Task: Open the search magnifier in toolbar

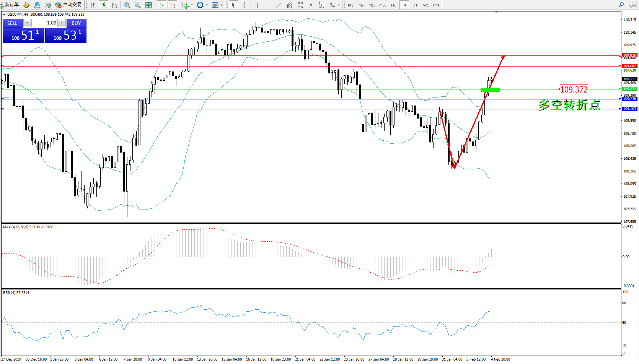Action: [621, 5]
